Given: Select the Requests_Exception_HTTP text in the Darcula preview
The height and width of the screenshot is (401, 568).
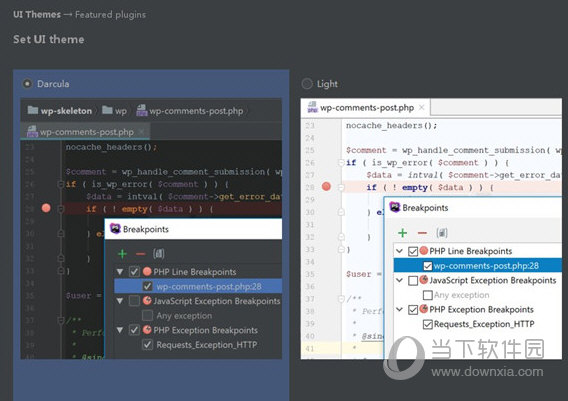Looking at the screenshot, I should tap(206, 345).
